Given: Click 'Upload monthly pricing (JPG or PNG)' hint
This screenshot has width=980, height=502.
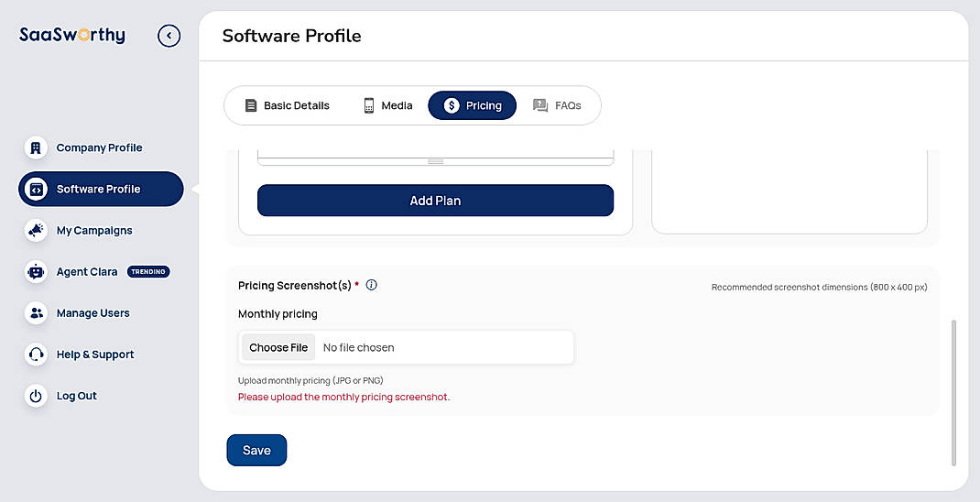Looking at the screenshot, I should [310, 380].
